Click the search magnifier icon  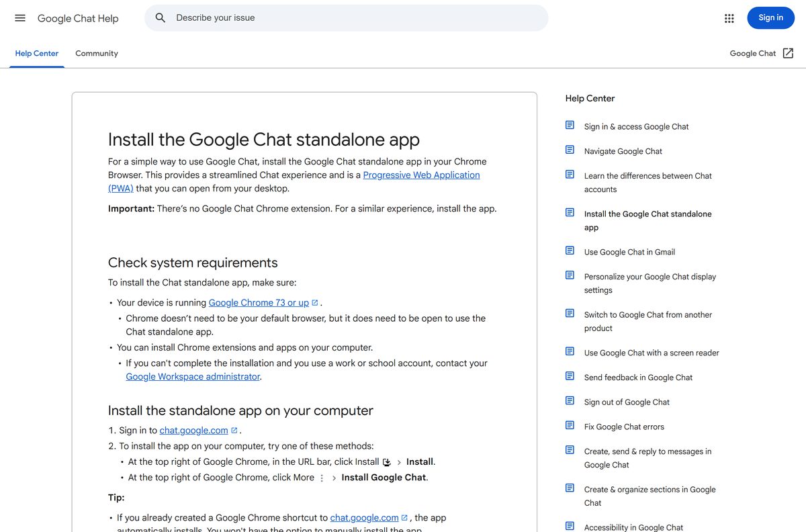click(161, 18)
